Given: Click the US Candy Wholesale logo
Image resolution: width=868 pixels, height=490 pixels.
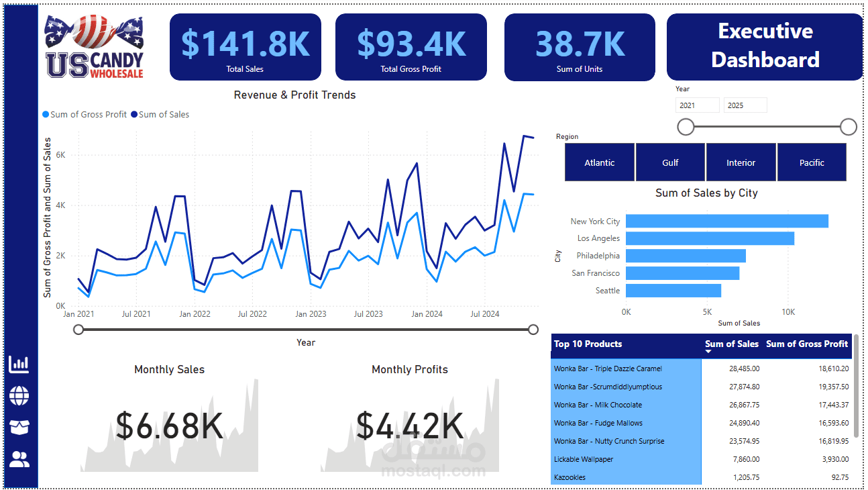Looking at the screenshot, I should [95, 46].
